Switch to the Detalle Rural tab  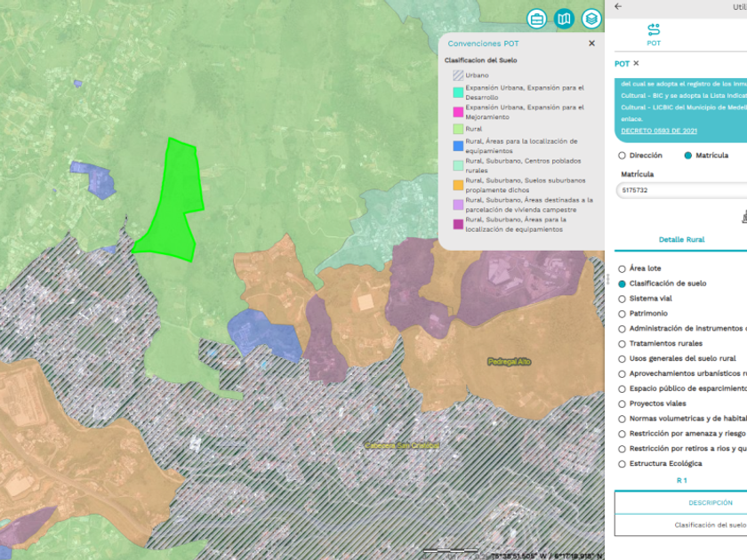click(681, 239)
